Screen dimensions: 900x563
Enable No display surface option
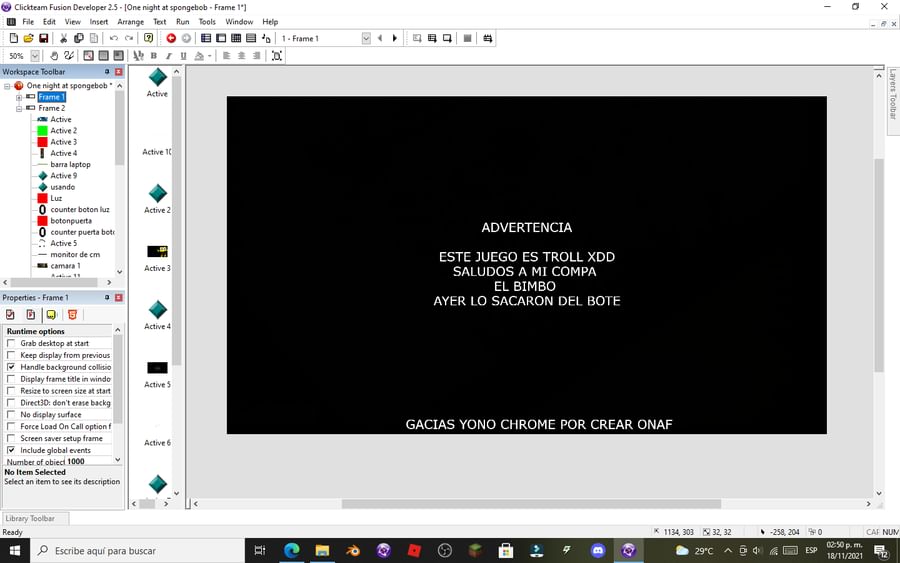(11, 414)
